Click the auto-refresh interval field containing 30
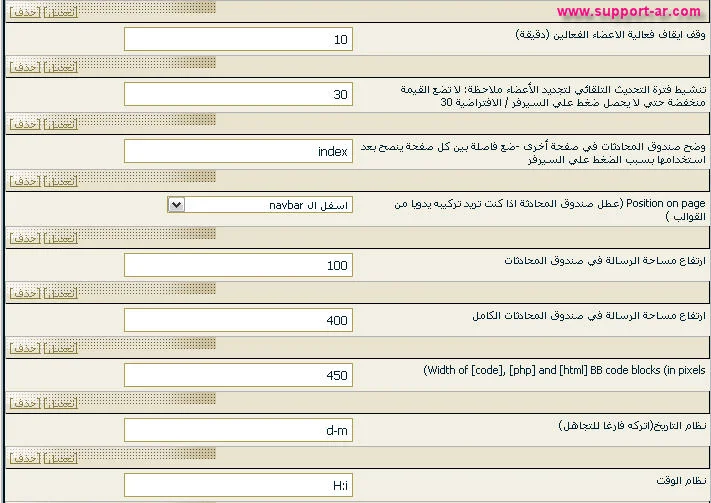711x503 pixels. pyautogui.click(x=238, y=95)
